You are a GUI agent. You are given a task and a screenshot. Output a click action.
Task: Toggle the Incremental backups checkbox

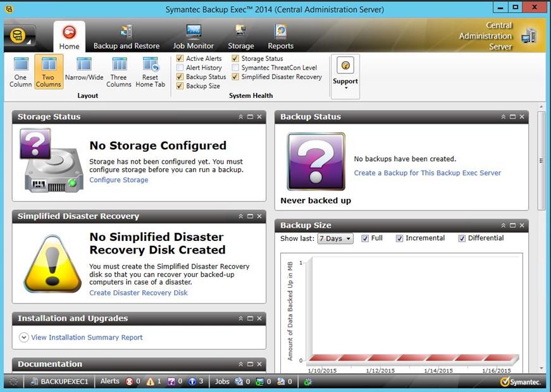(400, 238)
